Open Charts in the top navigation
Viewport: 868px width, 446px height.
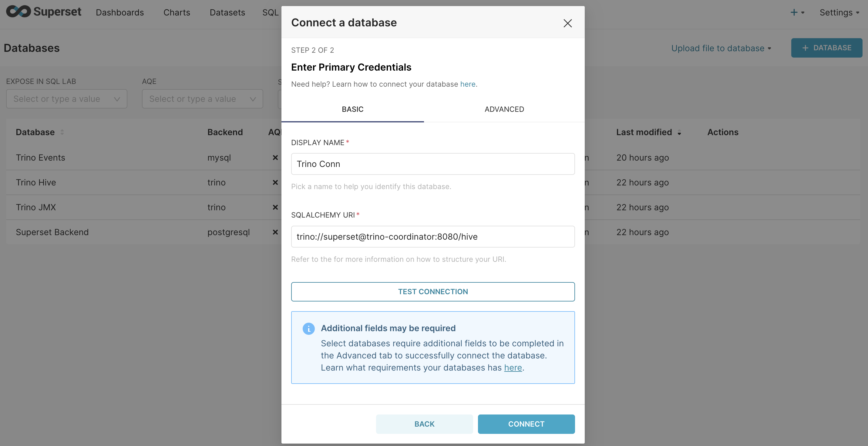click(x=177, y=12)
